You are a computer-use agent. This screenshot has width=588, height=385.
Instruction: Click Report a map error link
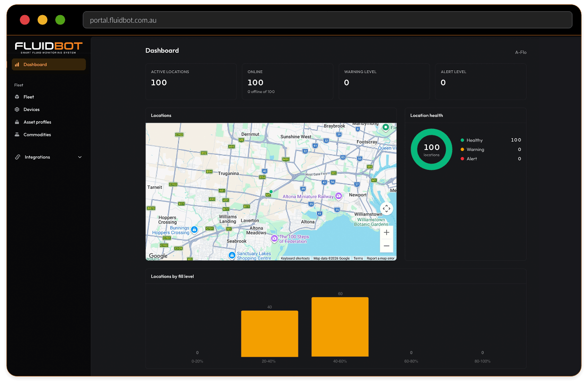click(381, 259)
